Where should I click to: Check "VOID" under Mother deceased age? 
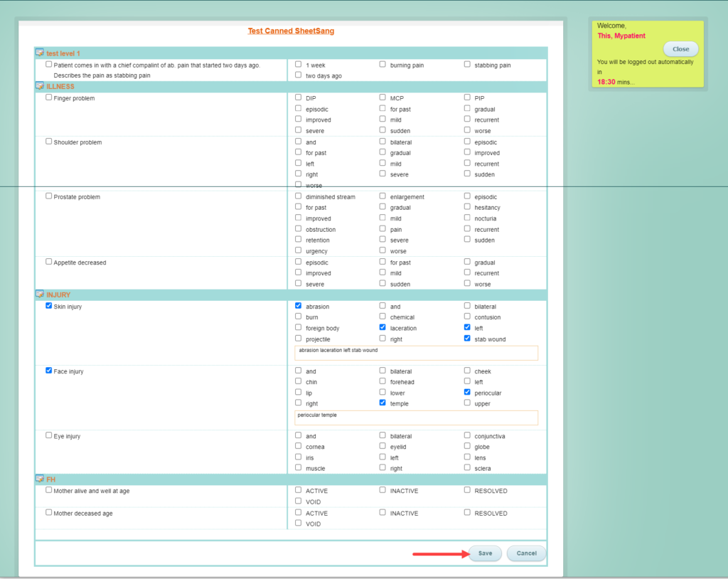pos(298,524)
